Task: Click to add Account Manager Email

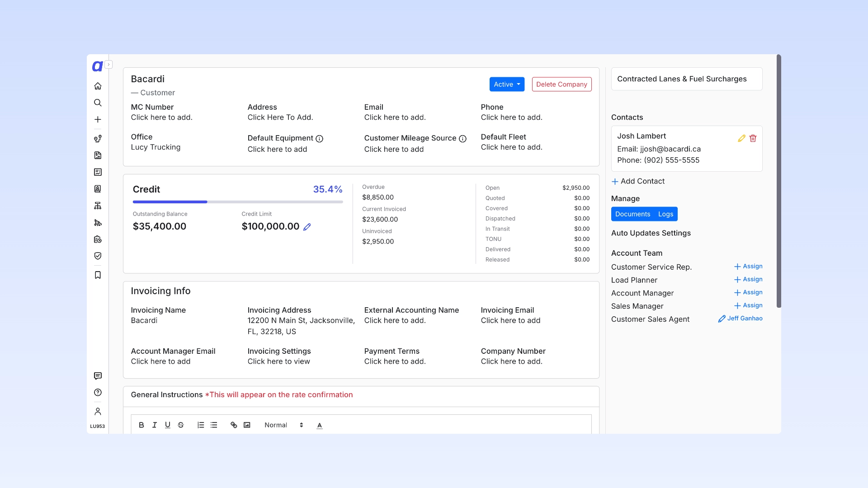Action: 160,361
